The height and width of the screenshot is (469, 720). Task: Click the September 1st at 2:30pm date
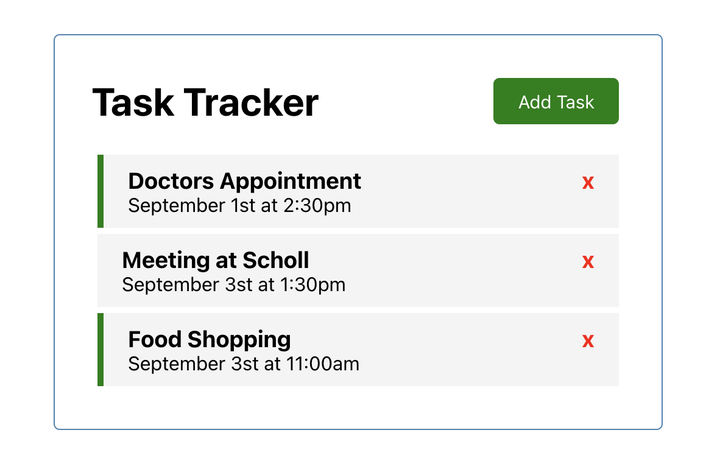coord(240,206)
